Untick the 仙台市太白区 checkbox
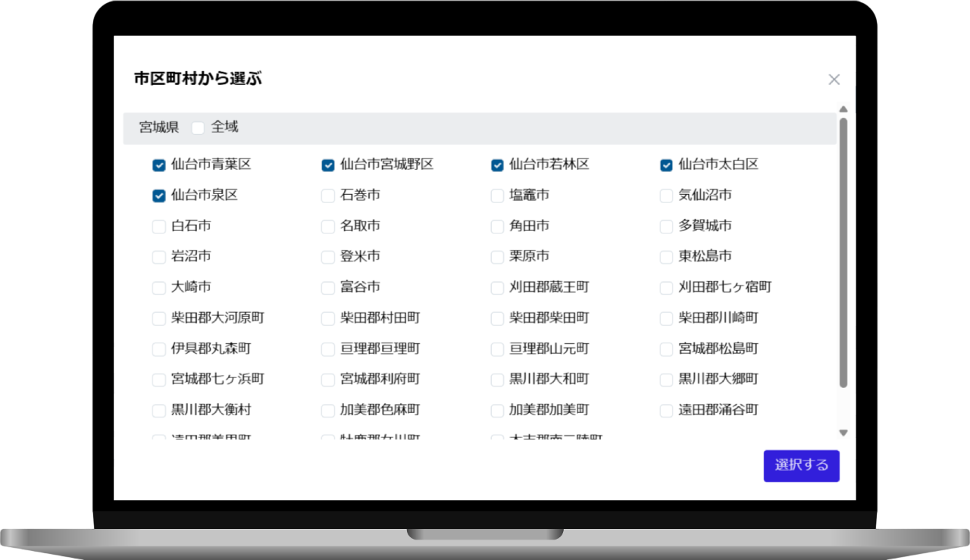 click(x=666, y=165)
